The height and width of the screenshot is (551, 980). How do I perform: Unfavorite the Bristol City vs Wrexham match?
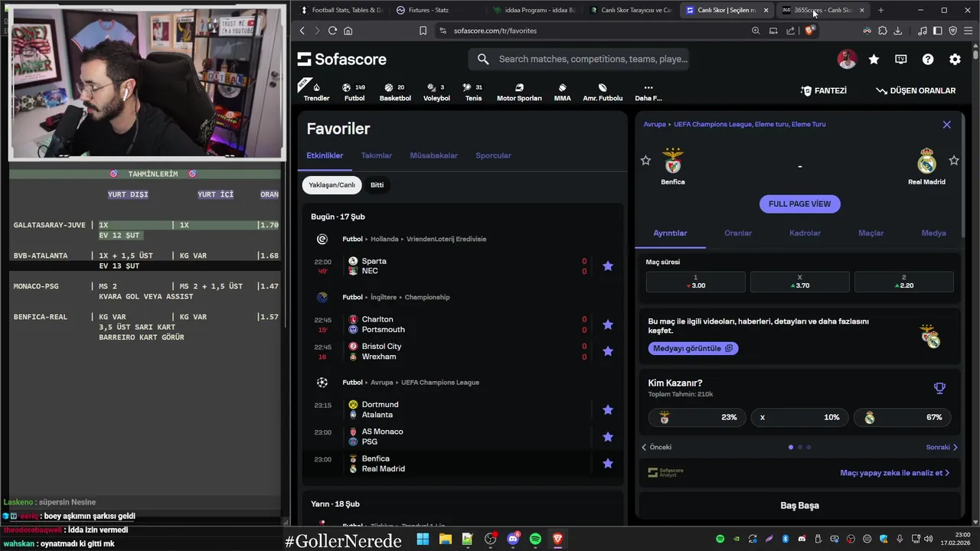point(608,351)
